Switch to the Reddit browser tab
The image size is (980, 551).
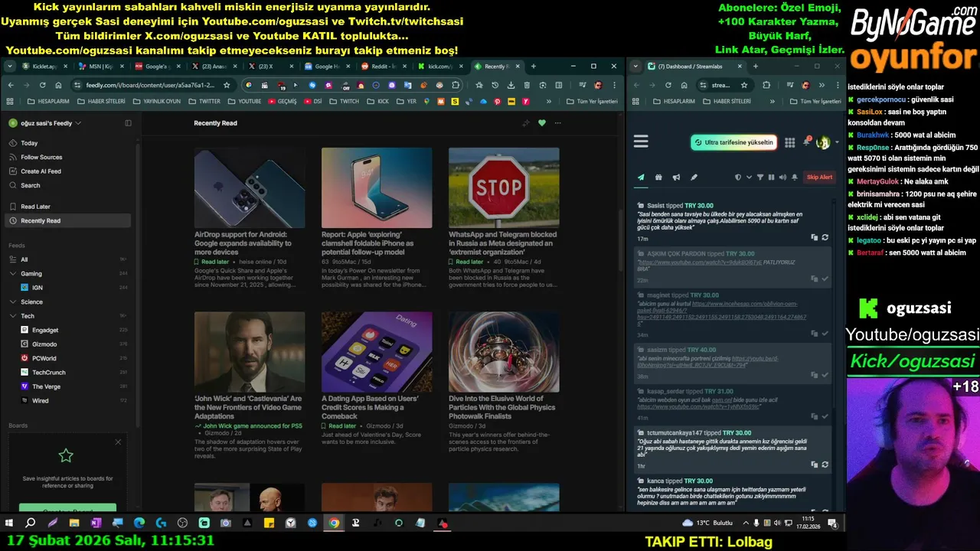[x=383, y=67]
